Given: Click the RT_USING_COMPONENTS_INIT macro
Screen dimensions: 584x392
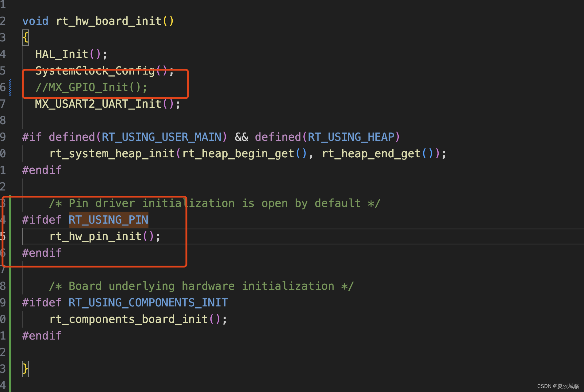Looking at the screenshot, I should (148, 303).
